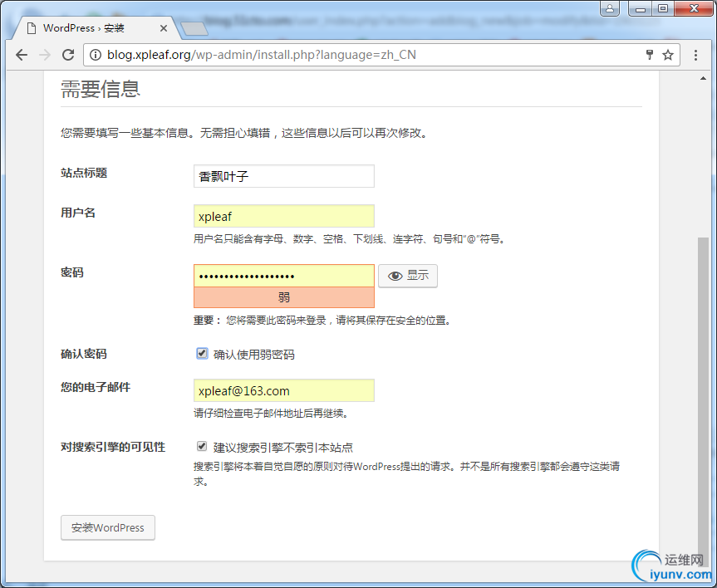Click the browser forward arrow
This screenshot has height=588, width=717.
tap(45, 55)
